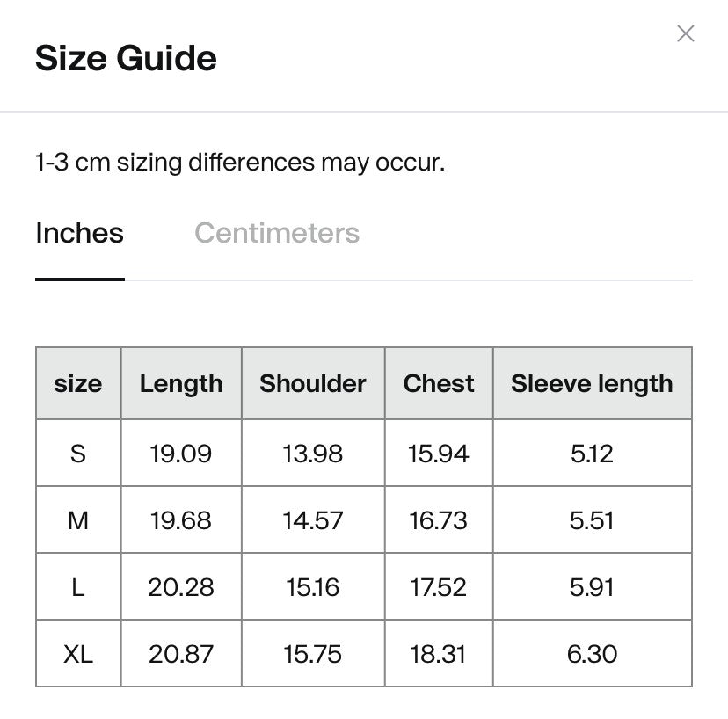
Task: Click the 15.94 chest cell
Action: point(439,454)
